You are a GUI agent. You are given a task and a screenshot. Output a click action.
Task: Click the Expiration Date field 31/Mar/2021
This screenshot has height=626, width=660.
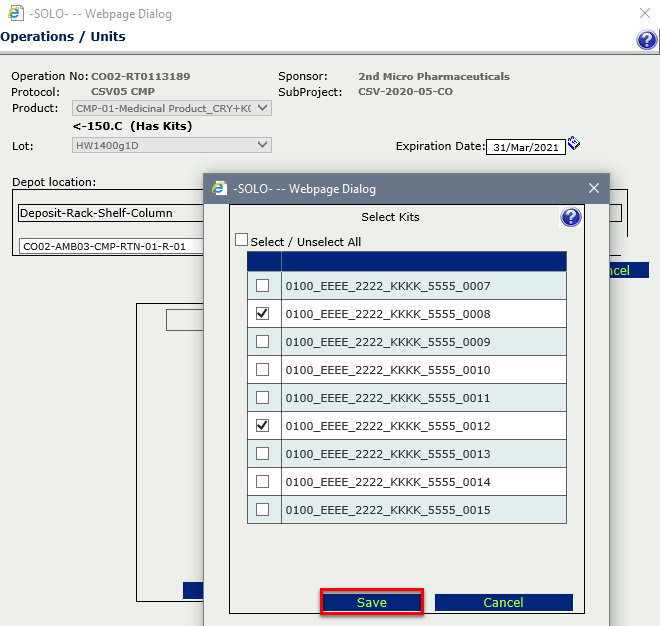pos(525,147)
